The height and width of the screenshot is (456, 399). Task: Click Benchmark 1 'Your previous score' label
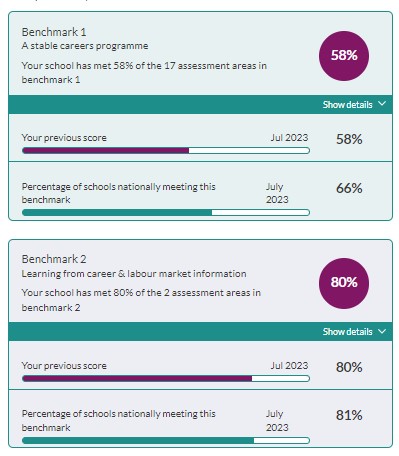(x=64, y=138)
